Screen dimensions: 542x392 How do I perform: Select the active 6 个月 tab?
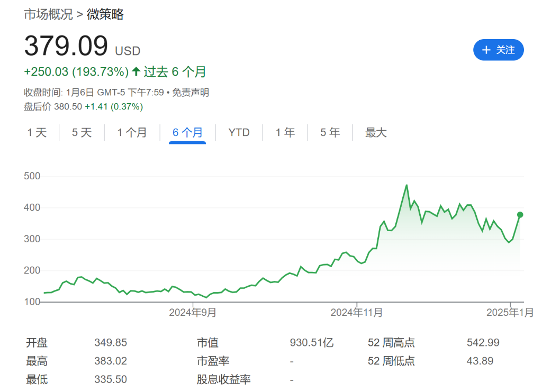point(187,132)
